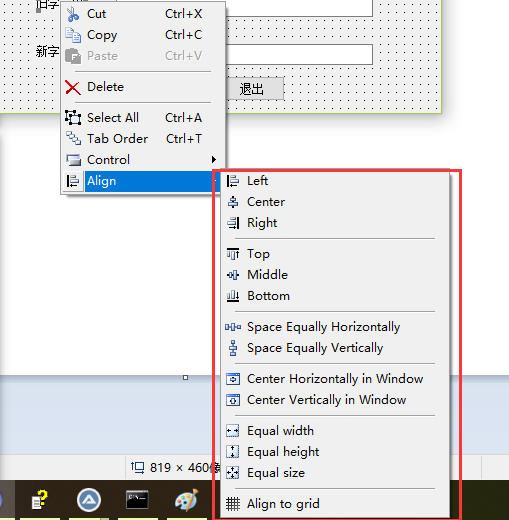Screen dimensions: 509x520
Task: Open the command prompt taskbar icon
Action: click(x=137, y=500)
